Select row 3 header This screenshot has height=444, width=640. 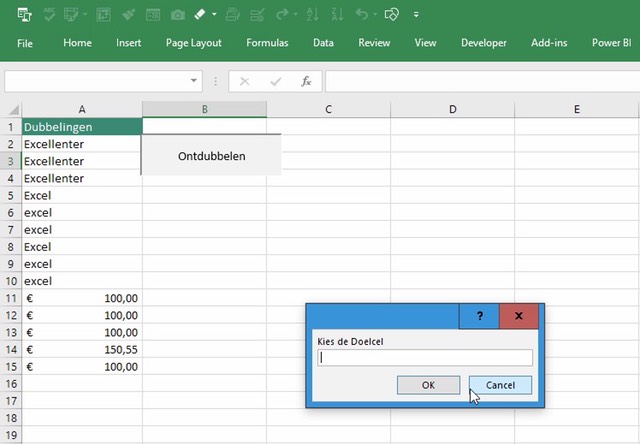(x=11, y=161)
